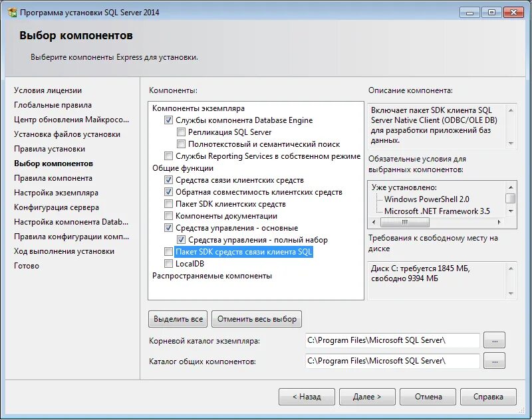This screenshot has height=420, width=532.
Task: Enable the LocalDB checkbox
Action: coord(168,264)
